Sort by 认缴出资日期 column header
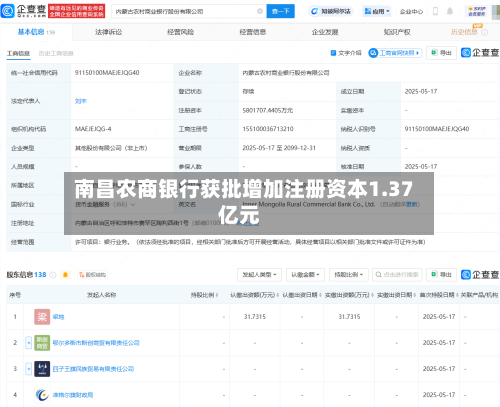Image resolution: width=500 pixels, height=407 pixels. [302, 295]
